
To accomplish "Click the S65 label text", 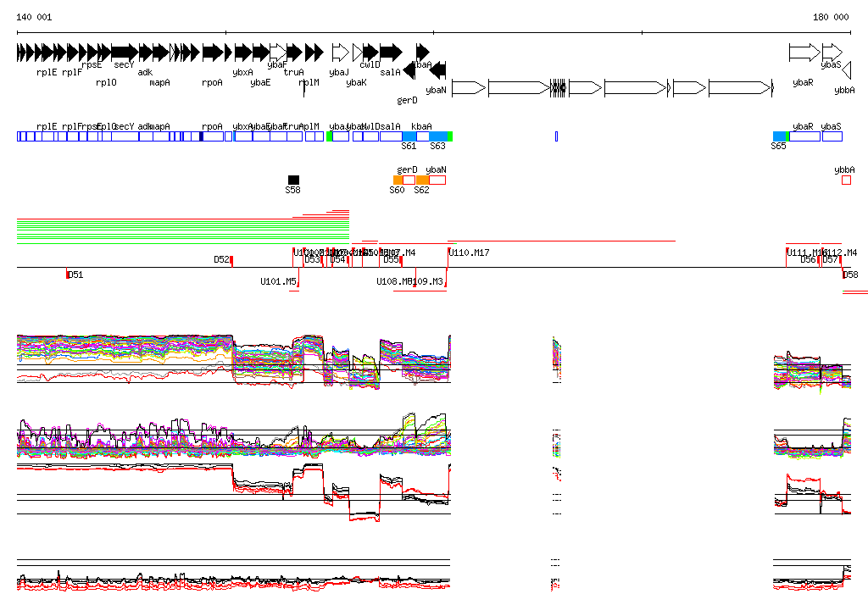I will 778,146.
